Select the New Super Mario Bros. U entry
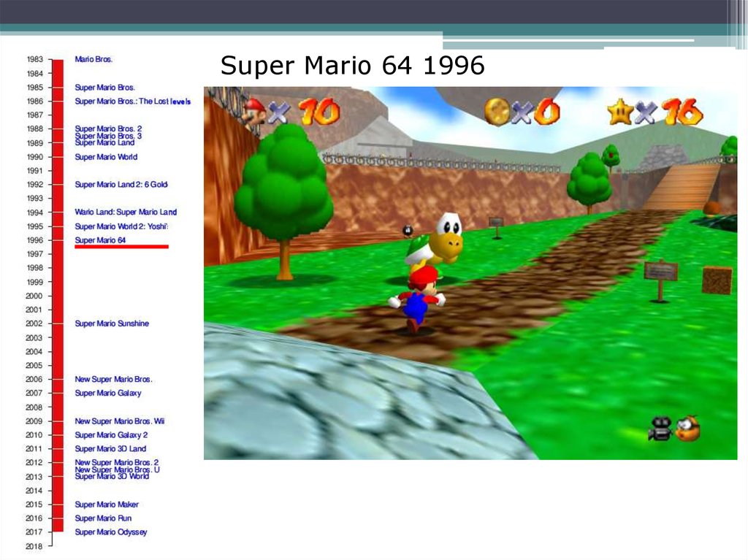The image size is (748, 560). point(117,469)
